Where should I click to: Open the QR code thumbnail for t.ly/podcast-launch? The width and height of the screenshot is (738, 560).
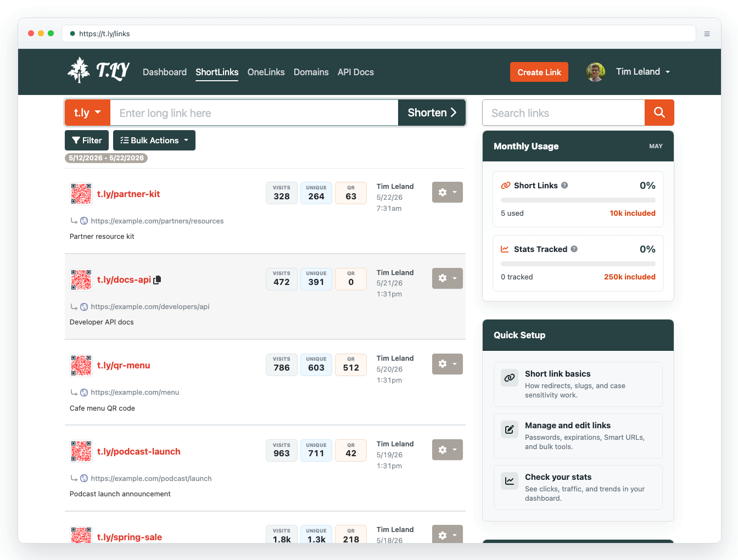81,451
